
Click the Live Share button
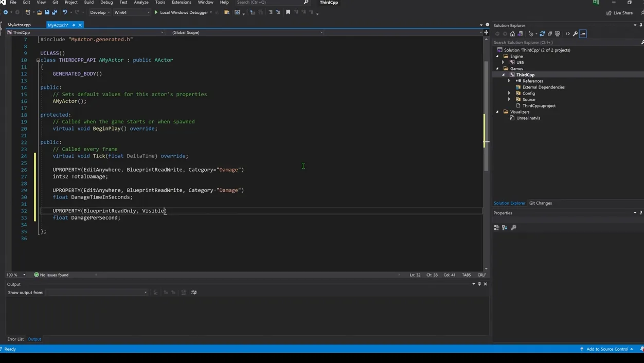pyautogui.click(x=619, y=13)
